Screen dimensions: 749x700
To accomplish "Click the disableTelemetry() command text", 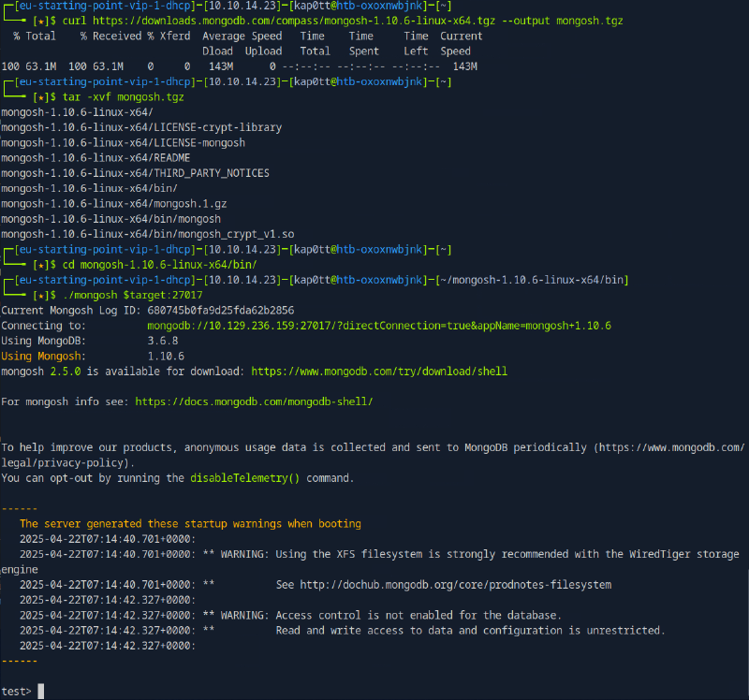I will click(x=244, y=478).
